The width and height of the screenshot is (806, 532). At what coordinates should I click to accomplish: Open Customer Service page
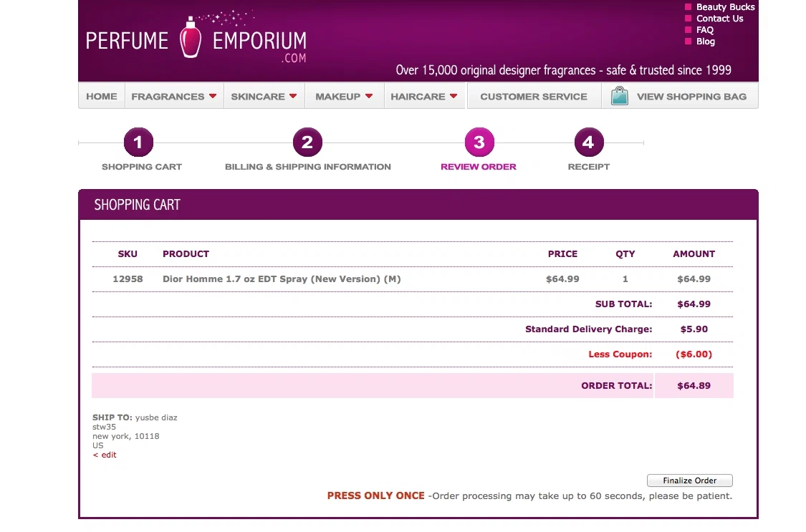534,96
